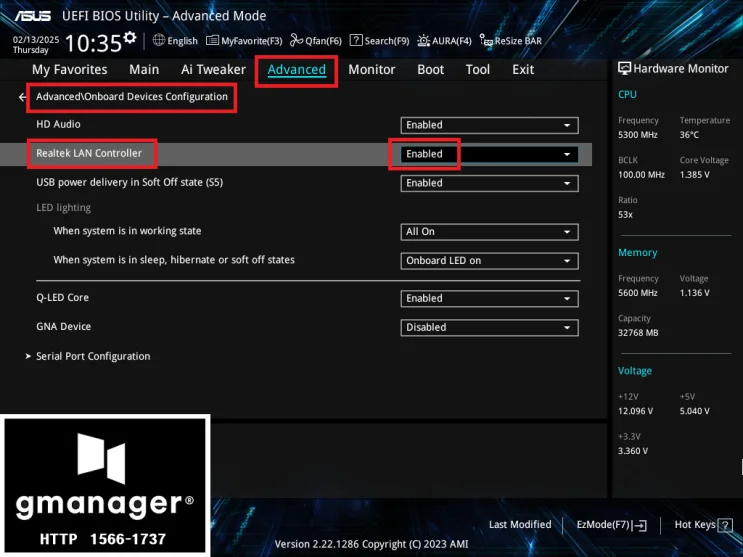Select USB power delivery in Soft Off state label
The width and height of the screenshot is (743, 557).
pyautogui.click(x=129, y=183)
